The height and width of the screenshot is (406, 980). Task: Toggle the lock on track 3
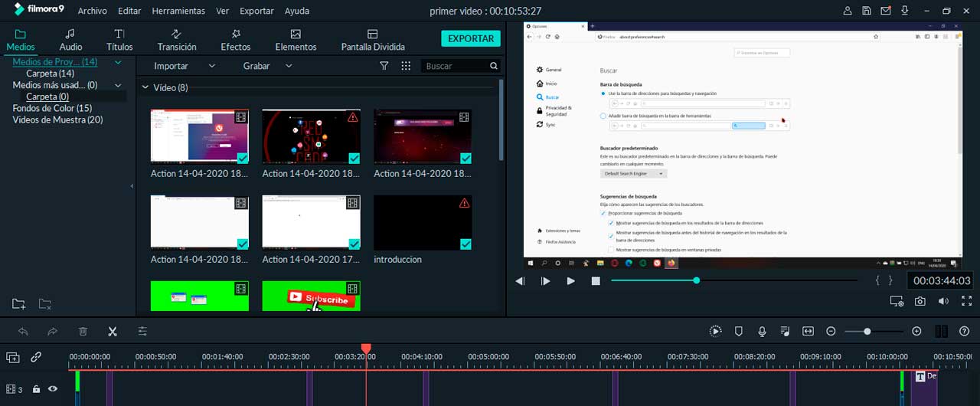coord(36,389)
